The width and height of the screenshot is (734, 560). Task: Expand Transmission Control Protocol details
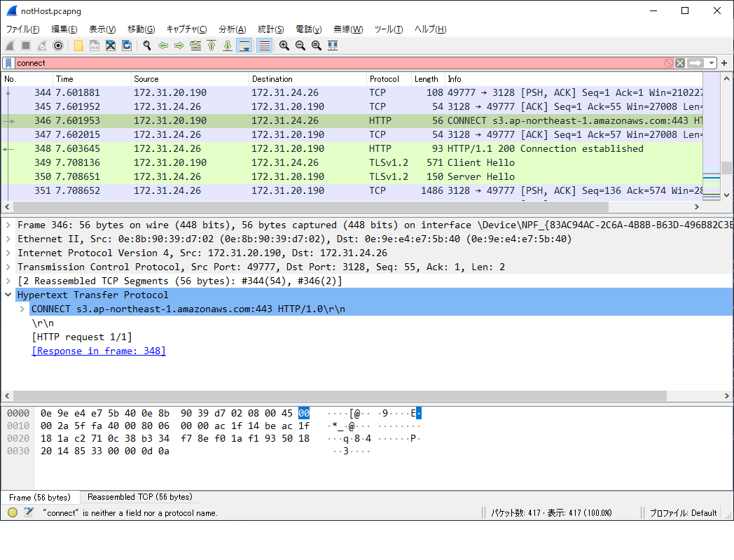8,267
